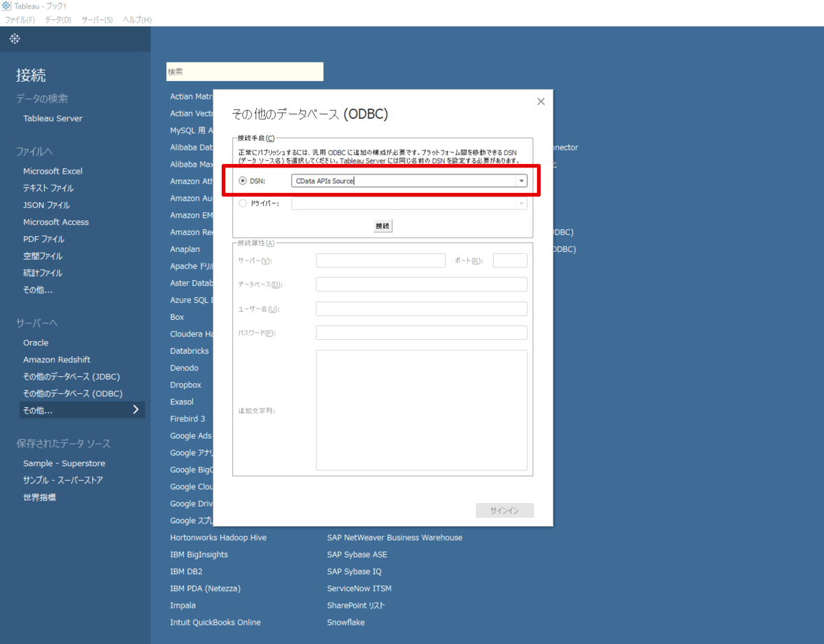Select Snowflake connector
The height and width of the screenshot is (644, 824).
346,623
